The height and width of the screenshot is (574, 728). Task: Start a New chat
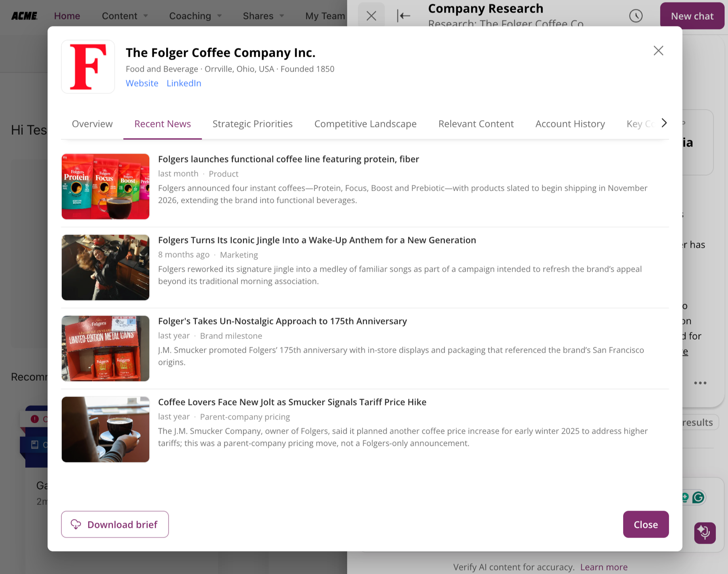pyautogui.click(x=692, y=16)
